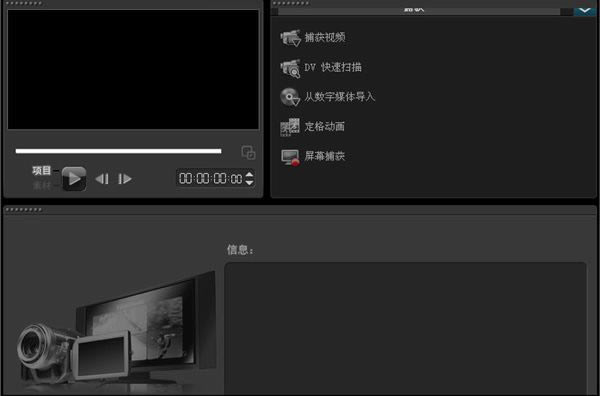Choose 捕获视频 capture video option
600x396 pixels.
coord(325,37)
